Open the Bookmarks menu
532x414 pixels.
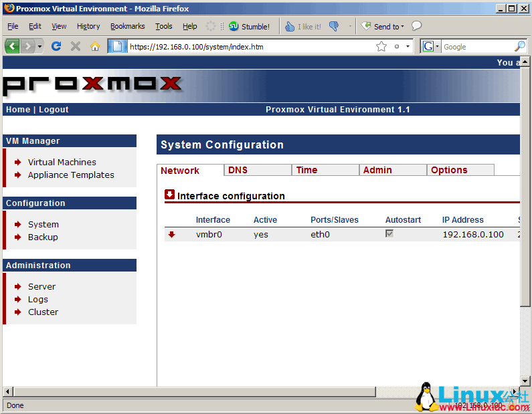[128, 26]
